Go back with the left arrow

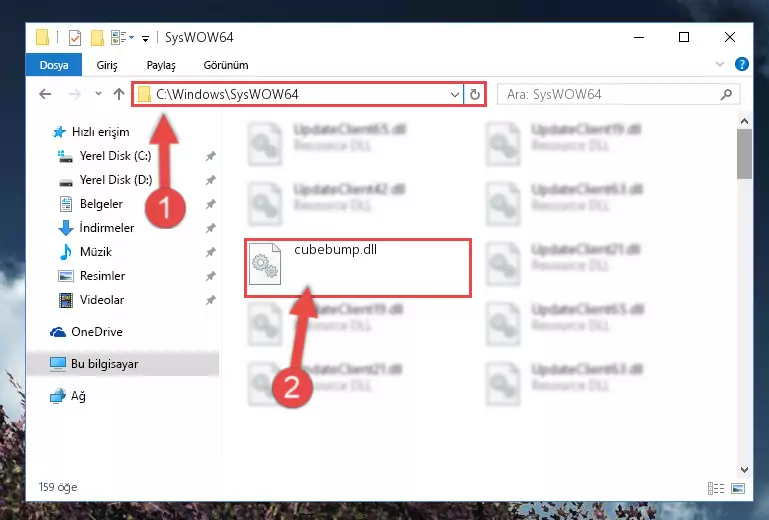45,94
